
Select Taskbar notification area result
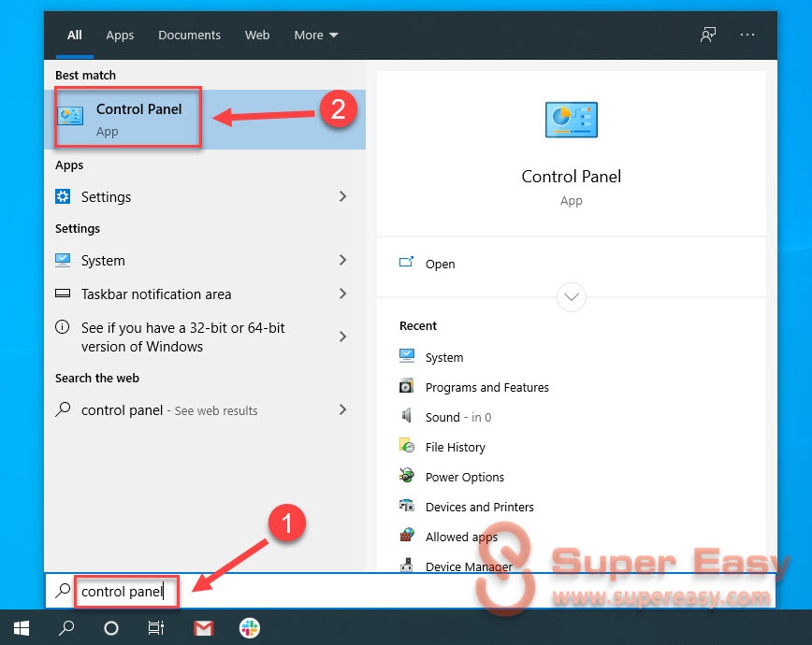(205, 294)
